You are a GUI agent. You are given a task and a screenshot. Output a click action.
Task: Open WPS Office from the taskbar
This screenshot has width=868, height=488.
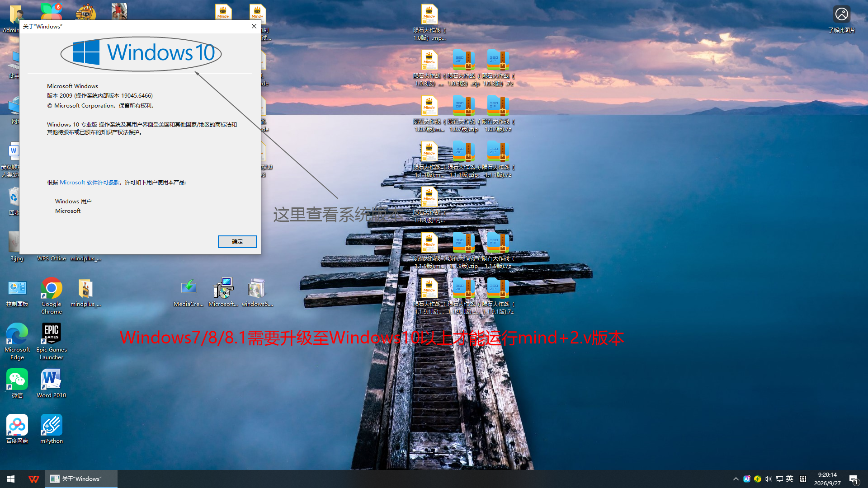click(34, 479)
